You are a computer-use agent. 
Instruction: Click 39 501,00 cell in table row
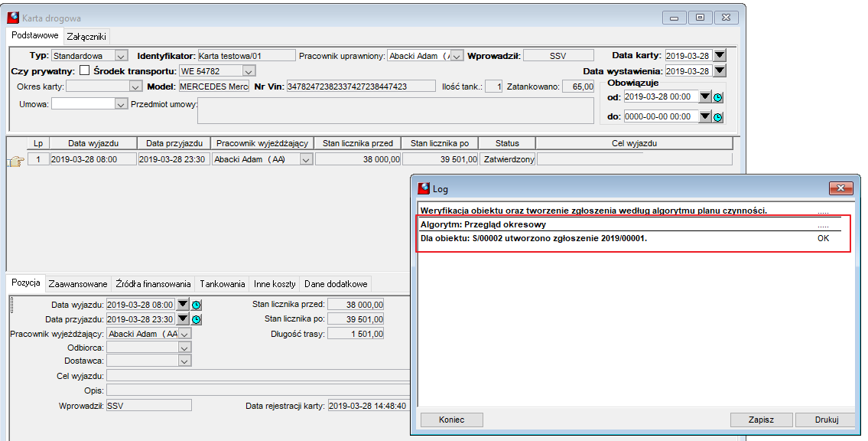click(440, 159)
